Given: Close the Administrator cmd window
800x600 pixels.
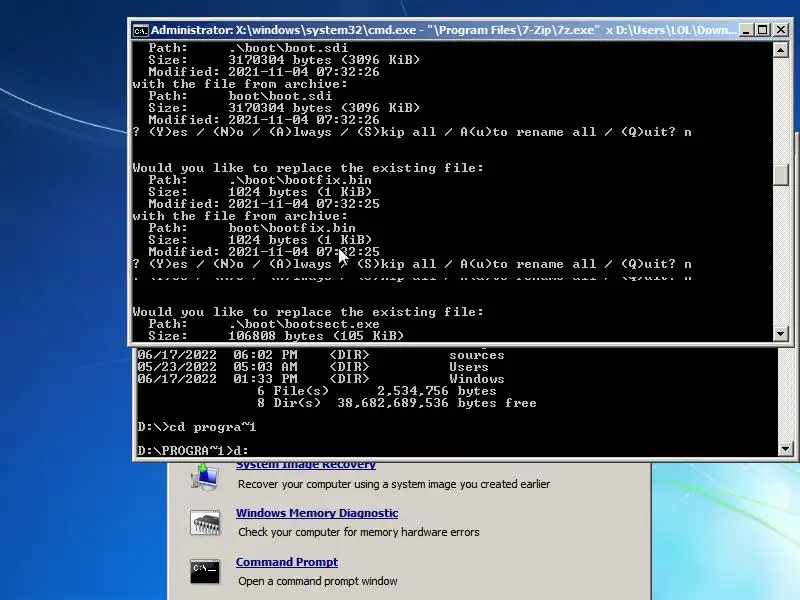Looking at the screenshot, I should pos(781,30).
